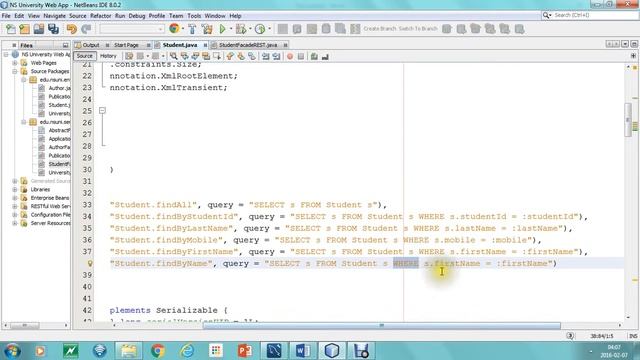Expand the Configuration Files node
This screenshot has height=360, width=640.
(15, 215)
